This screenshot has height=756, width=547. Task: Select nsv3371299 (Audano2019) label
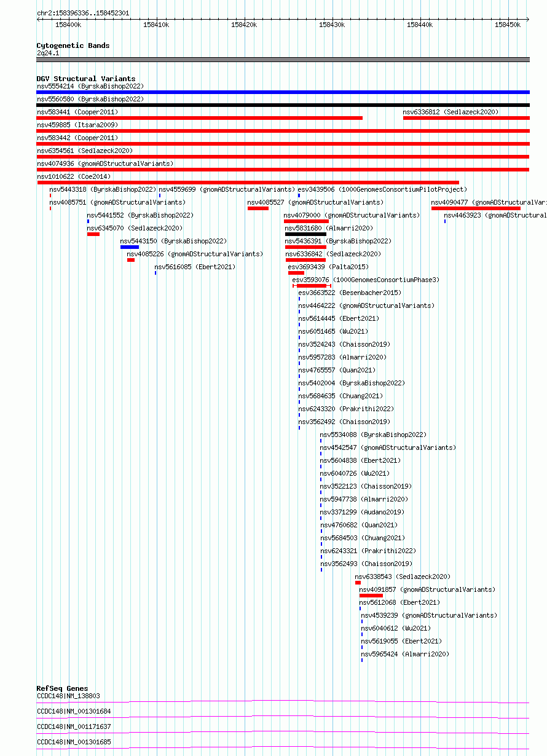point(362,513)
